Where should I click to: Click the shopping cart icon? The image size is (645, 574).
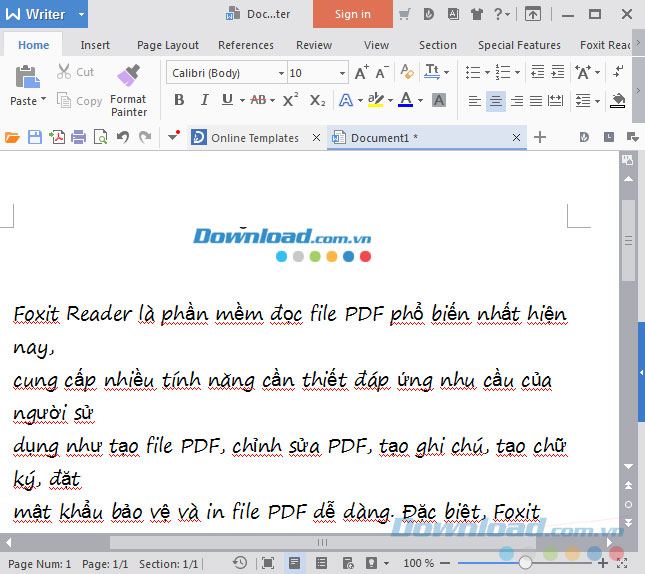pos(404,14)
